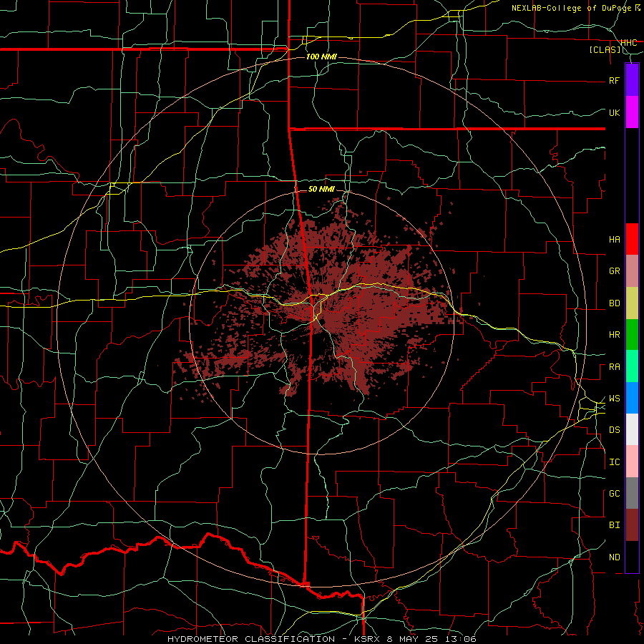The image size is (644, 644).
Task: Click the IC legend label
Action: [x=615, y=462]
